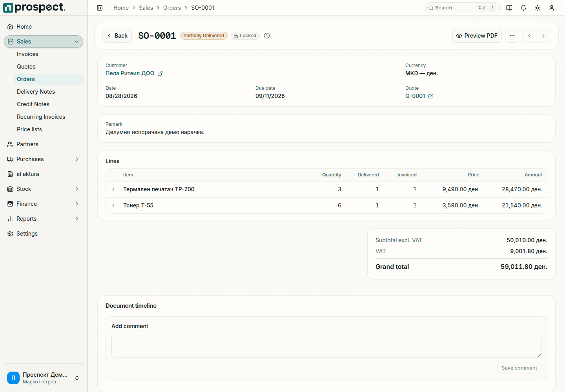Screen dimensions: 565x392
Task: Click the Locked badge
Action: pyautogui.click(x=245, y=36)
